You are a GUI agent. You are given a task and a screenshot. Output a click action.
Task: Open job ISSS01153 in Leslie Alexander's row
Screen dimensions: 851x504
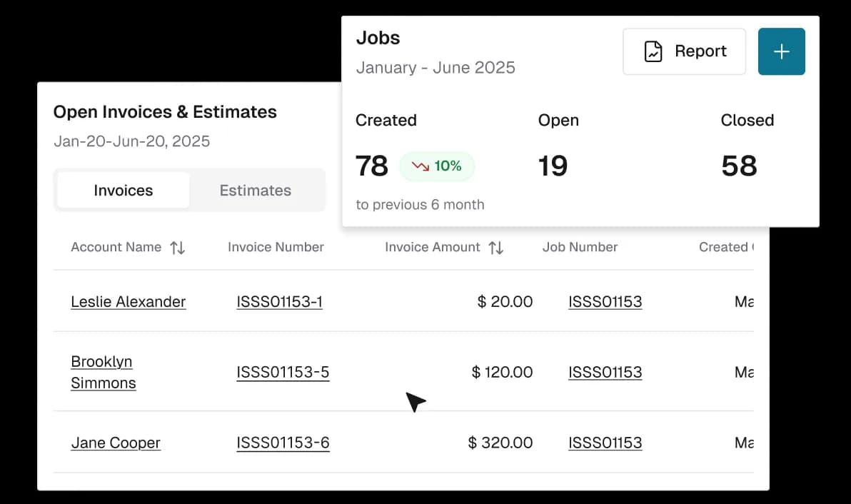coord(605,301)
